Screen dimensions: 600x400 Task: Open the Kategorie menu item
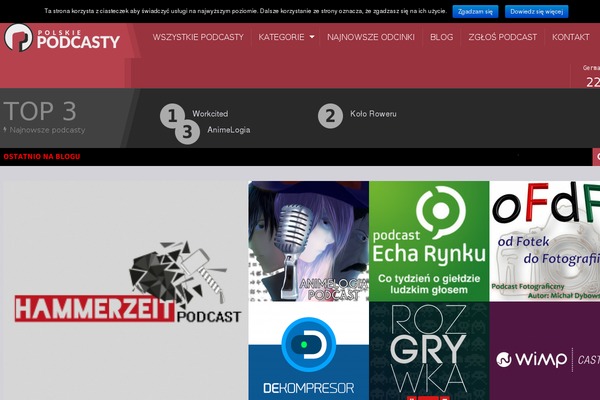(281, 37)
